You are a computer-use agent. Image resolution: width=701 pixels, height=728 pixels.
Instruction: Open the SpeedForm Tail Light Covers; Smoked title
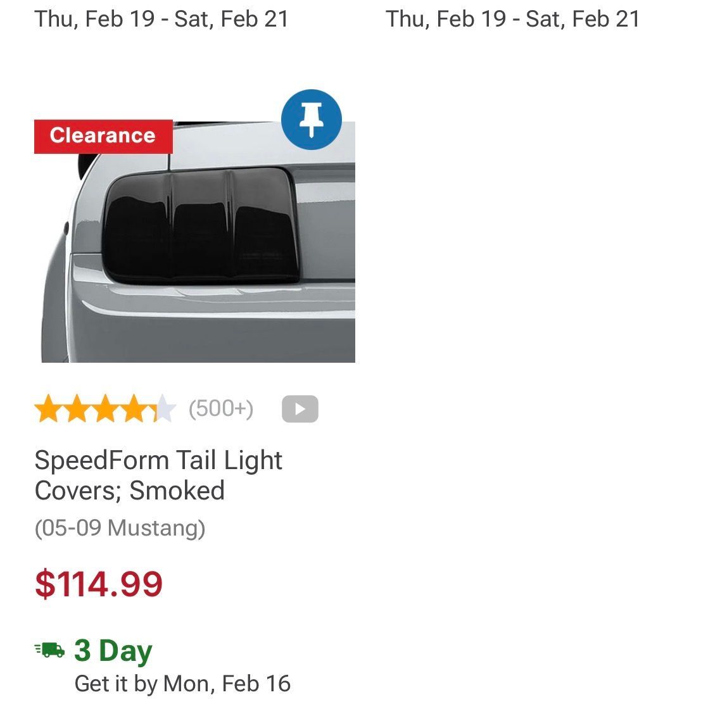(158, 475)
